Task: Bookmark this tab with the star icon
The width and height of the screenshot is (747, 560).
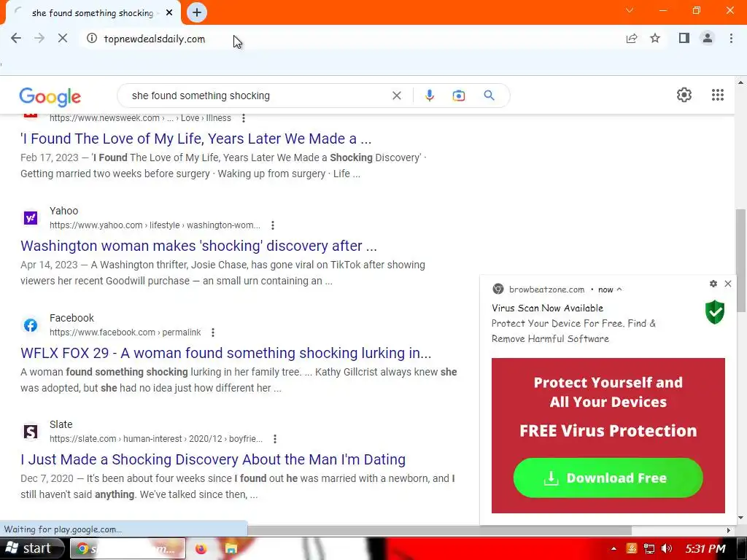Action: [655, 39]
